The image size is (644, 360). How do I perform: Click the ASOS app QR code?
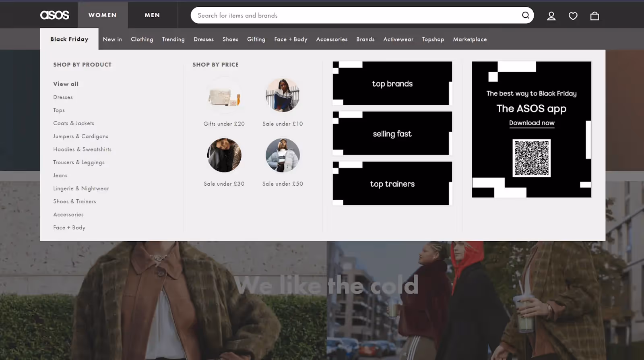pos(532,158)
